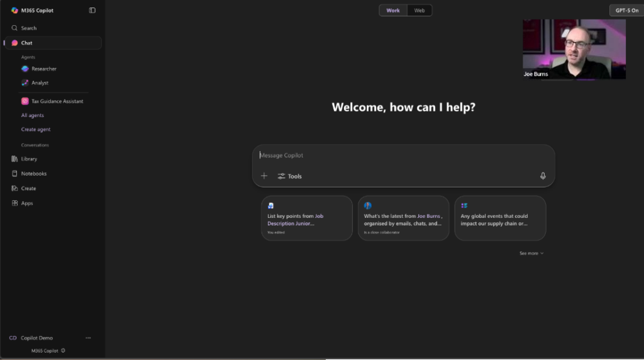Screen dimensions: 644x360
Task: Switch to the Web tab
Action: [x=419, y=10]
